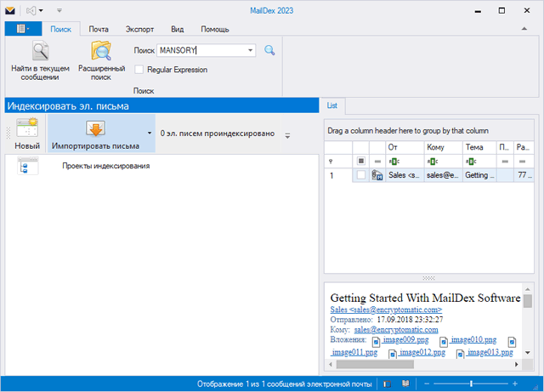Click the reading view book icon in status bar
Image resolution: width=544 pixels, height=392 pixels.
[406, 384]
